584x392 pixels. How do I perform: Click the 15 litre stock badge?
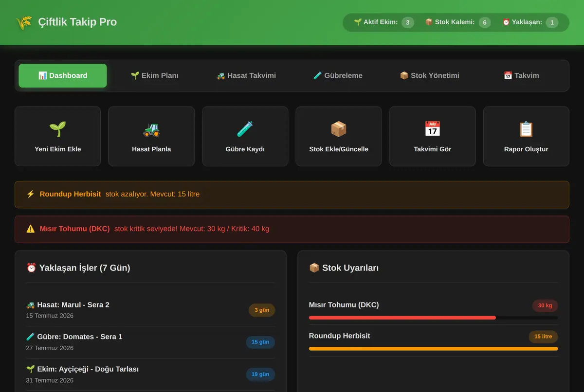pyautogui.click(x=543, y=337)
